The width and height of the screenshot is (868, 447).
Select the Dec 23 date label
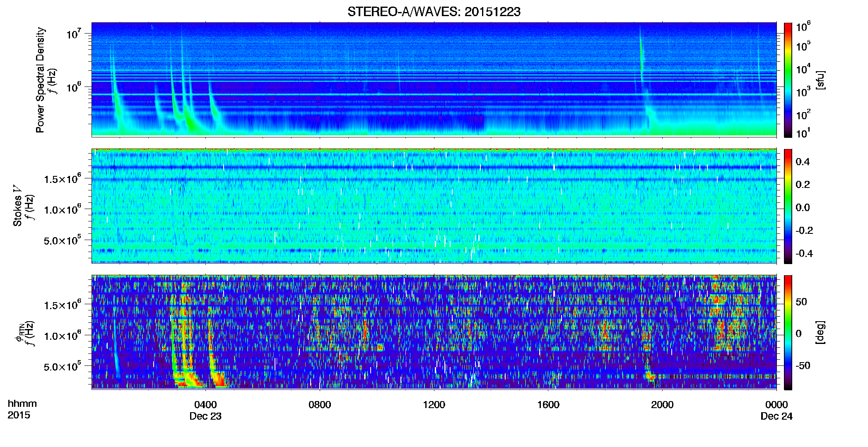click(205, 416)
